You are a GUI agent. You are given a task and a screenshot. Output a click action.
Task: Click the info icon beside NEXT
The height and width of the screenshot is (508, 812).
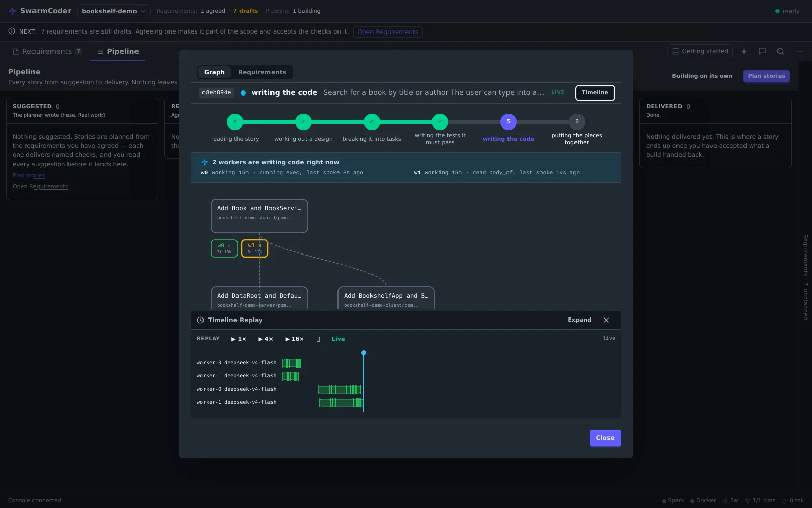[x=12, y=31]
